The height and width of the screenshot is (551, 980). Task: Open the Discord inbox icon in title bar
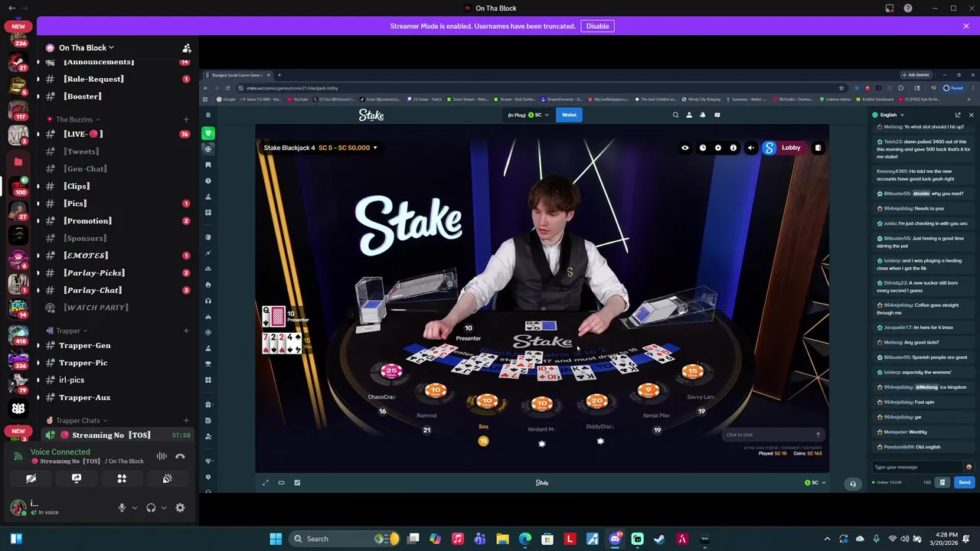(889, 8)
